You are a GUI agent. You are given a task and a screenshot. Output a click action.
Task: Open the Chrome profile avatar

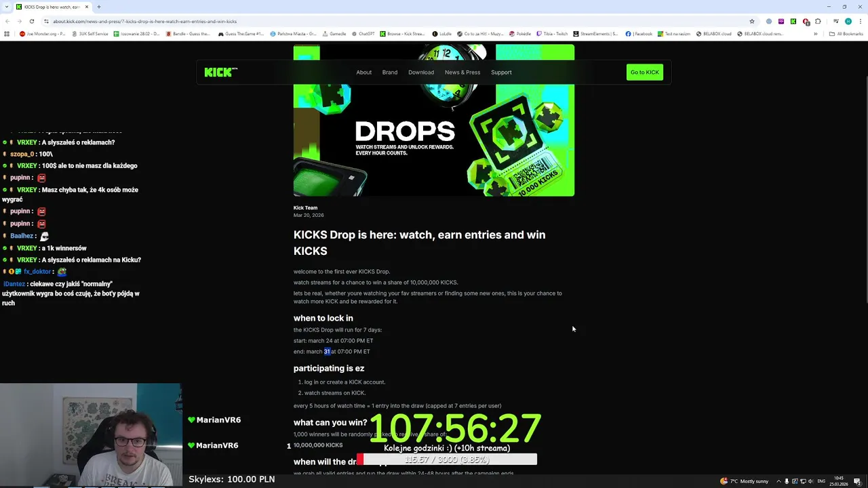pyautogui.click(x=848, y=21)
